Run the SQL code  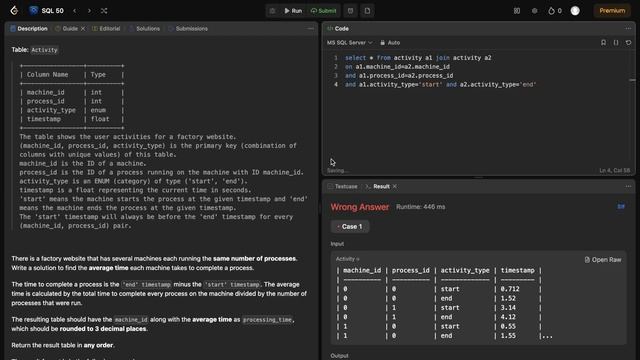click(293, 11)
